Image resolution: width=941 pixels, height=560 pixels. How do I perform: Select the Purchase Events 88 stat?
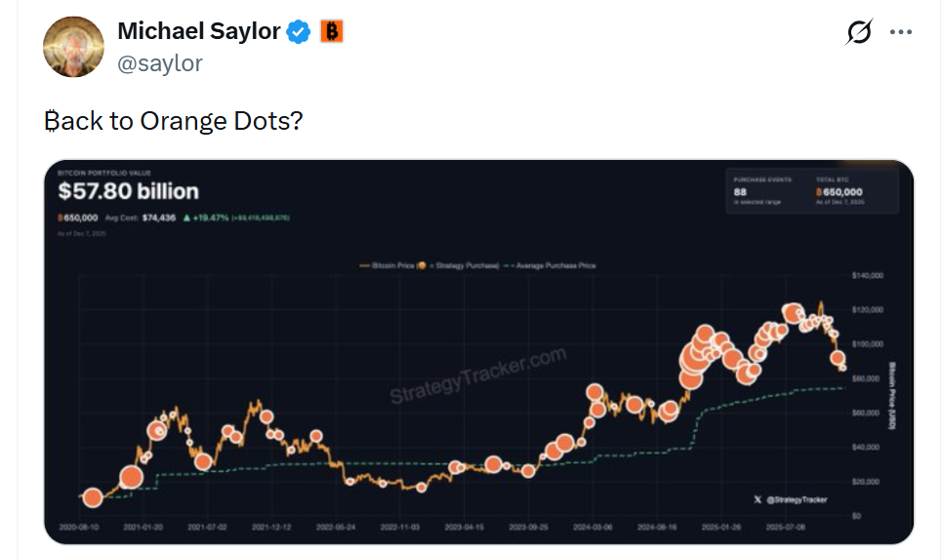coord(753,192)
